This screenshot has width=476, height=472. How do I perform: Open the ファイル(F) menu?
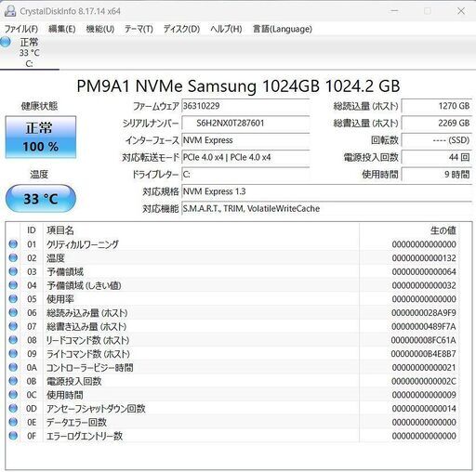tap(21, 29)
